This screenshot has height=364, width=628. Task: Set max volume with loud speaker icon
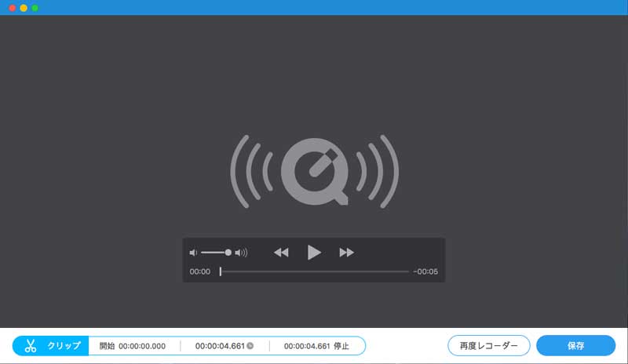[241, 253]
